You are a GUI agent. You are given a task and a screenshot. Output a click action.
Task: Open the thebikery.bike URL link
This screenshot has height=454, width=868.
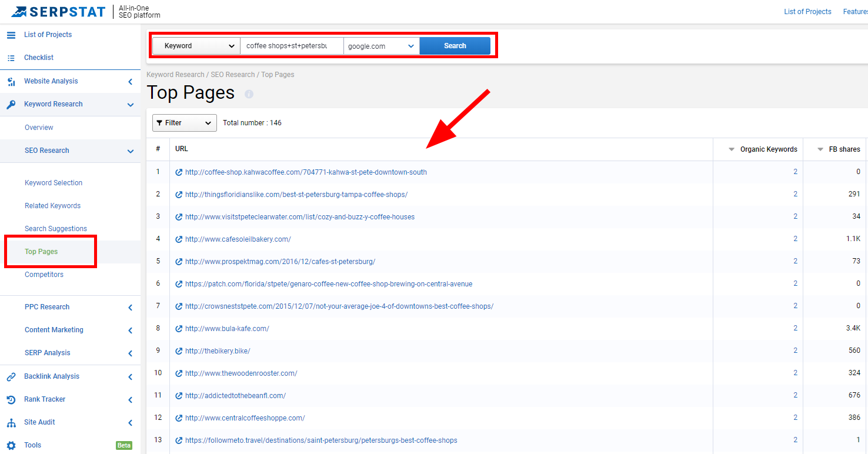(x=218, y=351)
